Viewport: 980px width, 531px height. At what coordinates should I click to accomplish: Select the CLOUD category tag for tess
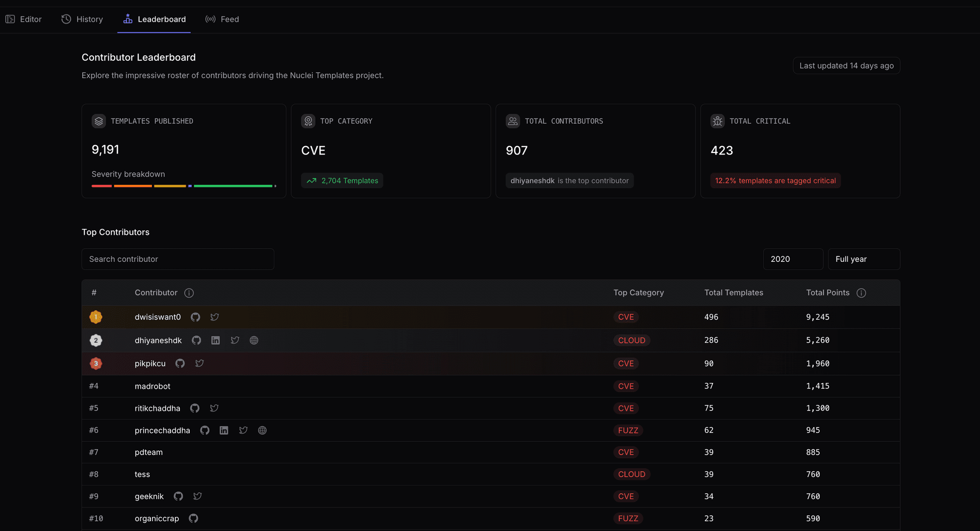(x=631, y=474)
